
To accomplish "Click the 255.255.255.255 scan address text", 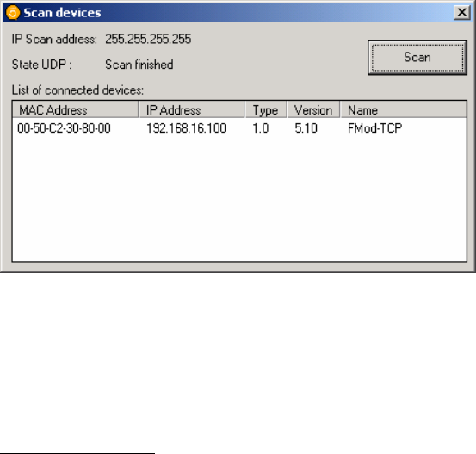I will tap(148, 40).
